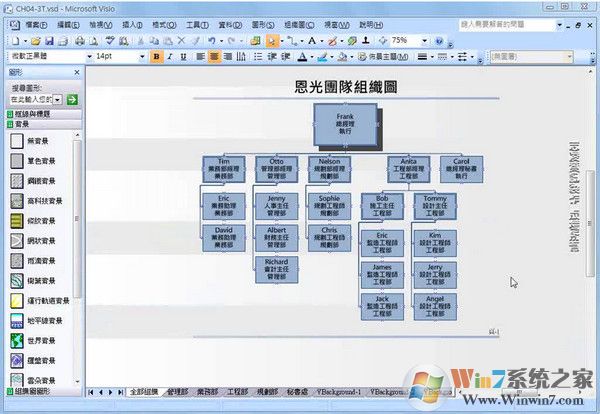Open the Edit menu

pos(68,25)
